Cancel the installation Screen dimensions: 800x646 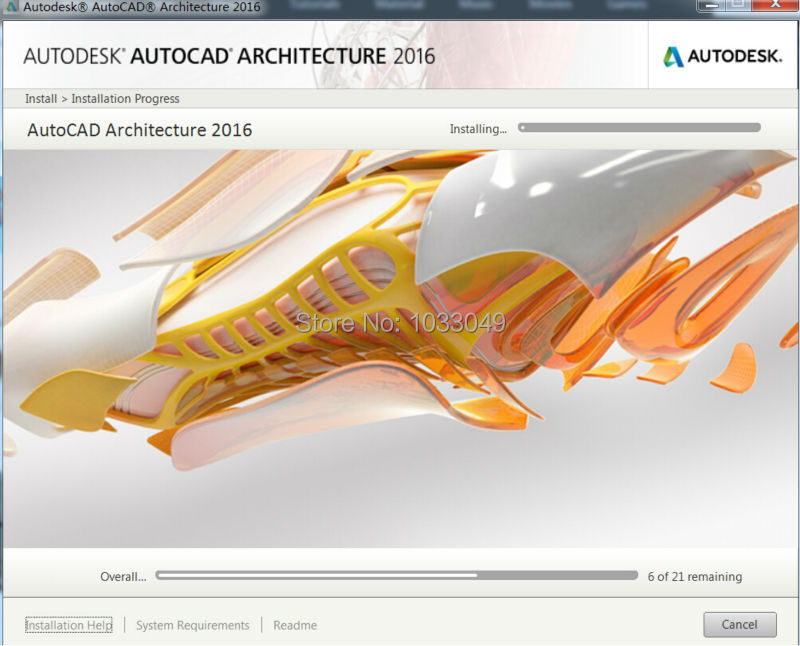tap(739, 624)
